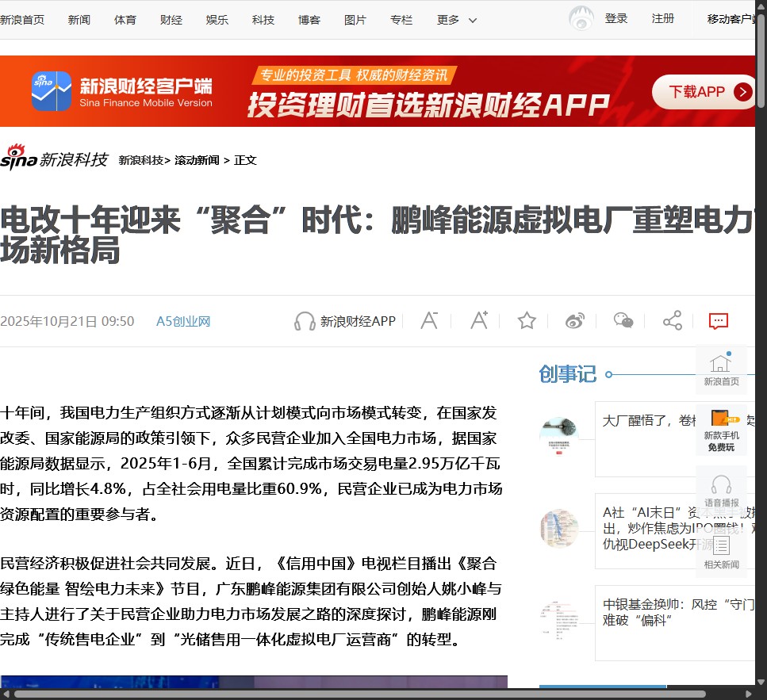Click the 新浪首页 house icon in side panel
Screen dimensions: 767x700
click(x=721, y=370)
